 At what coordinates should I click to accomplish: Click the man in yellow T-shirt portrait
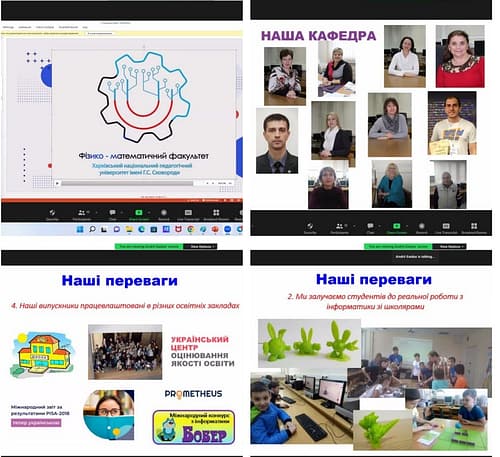tap(452, 123)
